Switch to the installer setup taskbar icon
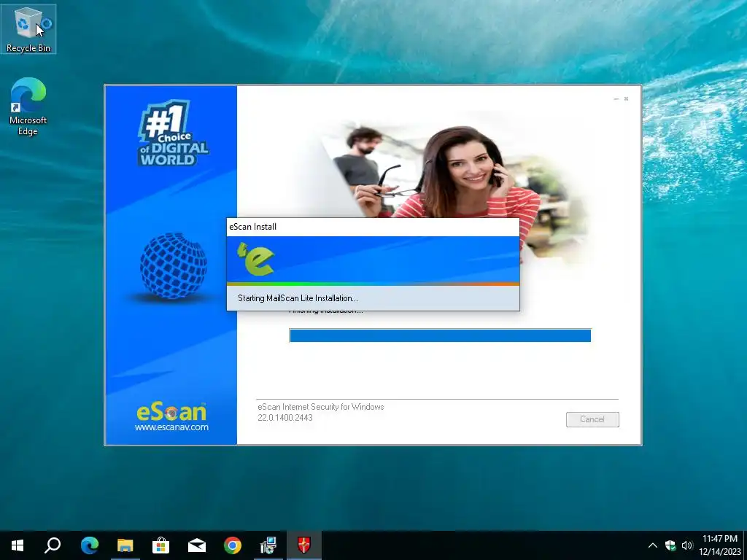Image resolution: width=747 pixels, height=560 pixels. 268,545
